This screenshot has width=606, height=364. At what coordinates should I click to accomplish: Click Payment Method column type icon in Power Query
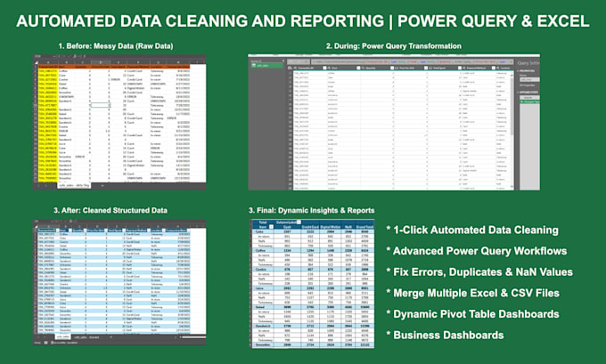coord(464,68)
